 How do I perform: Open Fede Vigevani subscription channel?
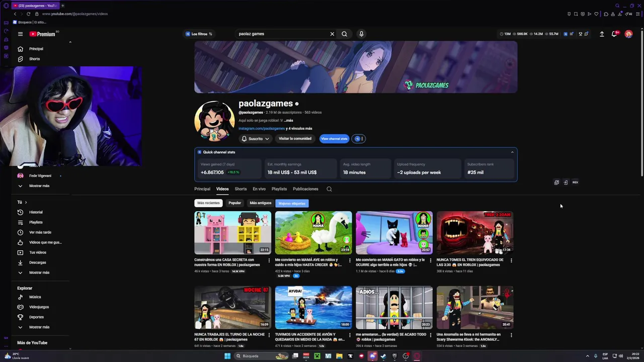(40, 176)
